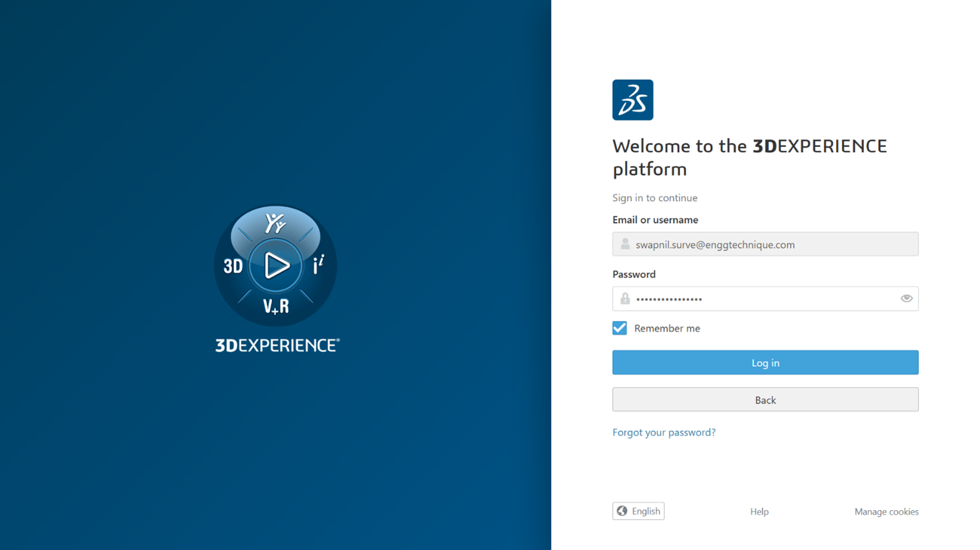Click the Dassault Systèmes 3DS logo
This screenshot has width=980, height=550.
tap(632, 100)
